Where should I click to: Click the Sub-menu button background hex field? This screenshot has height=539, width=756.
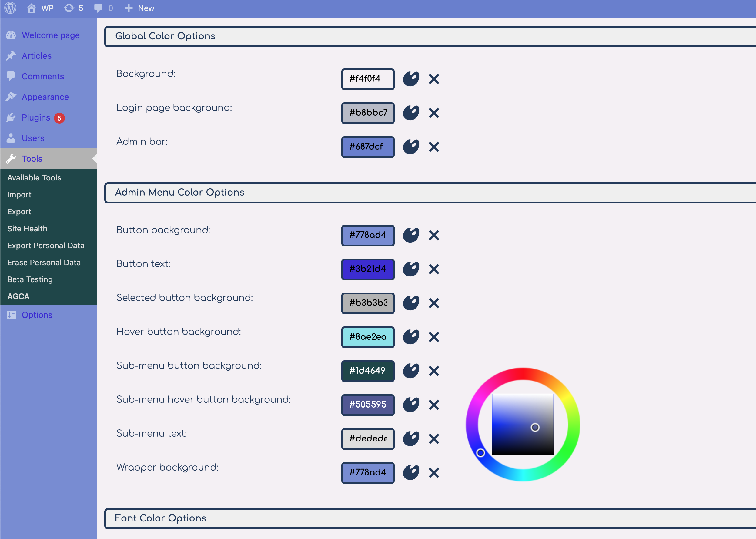pyautogui.click(x=368, y=371)
